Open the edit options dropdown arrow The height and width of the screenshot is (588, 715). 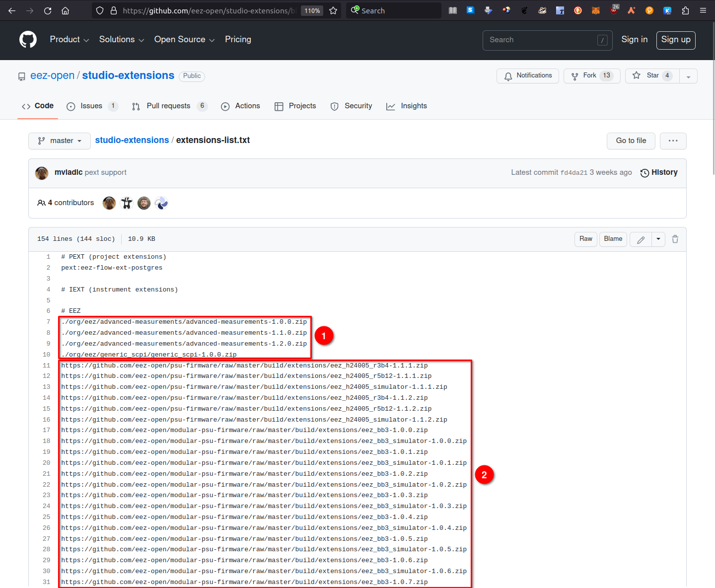pyautogui.click(x=658, y=239)
